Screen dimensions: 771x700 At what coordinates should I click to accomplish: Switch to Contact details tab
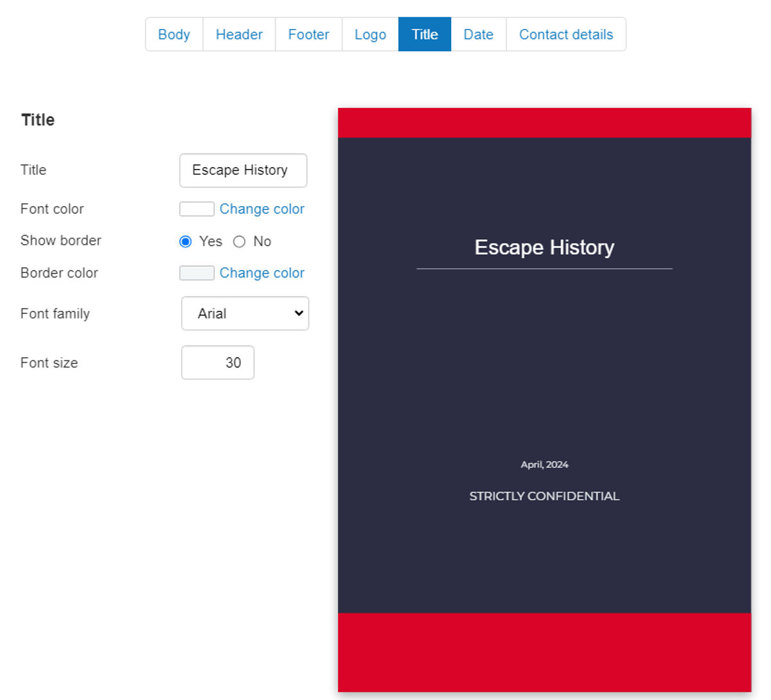[x=566, y=35]
